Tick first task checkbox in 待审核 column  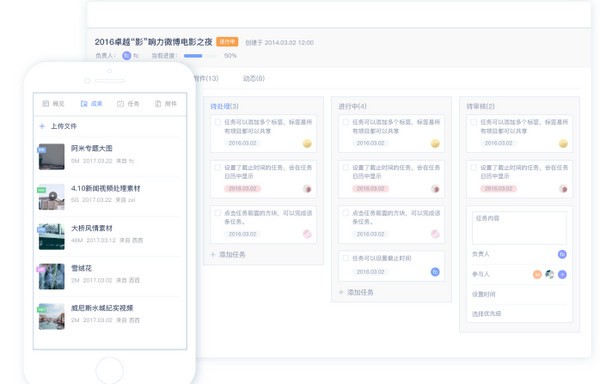pos(474,122)
